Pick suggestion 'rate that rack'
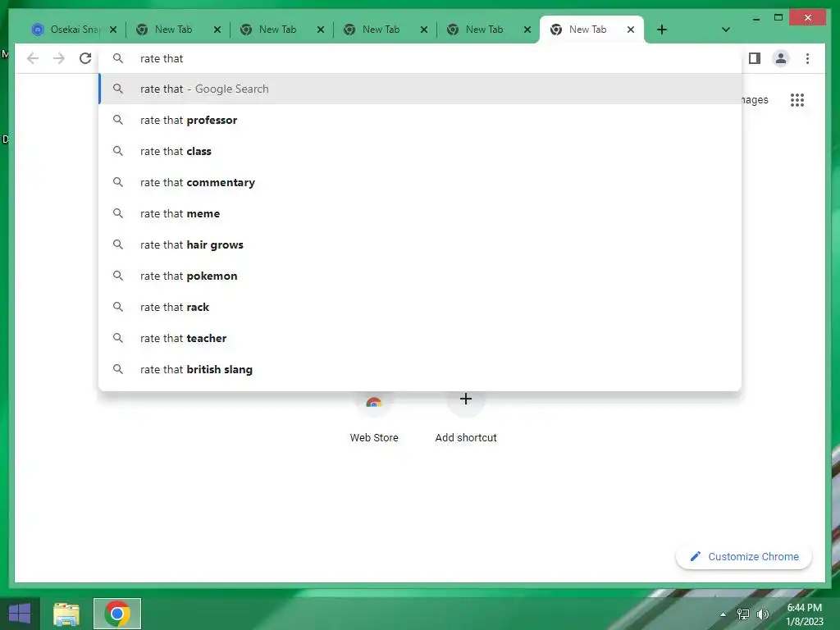This screenshot has height=630, width=840. click(x=421, y=307)
